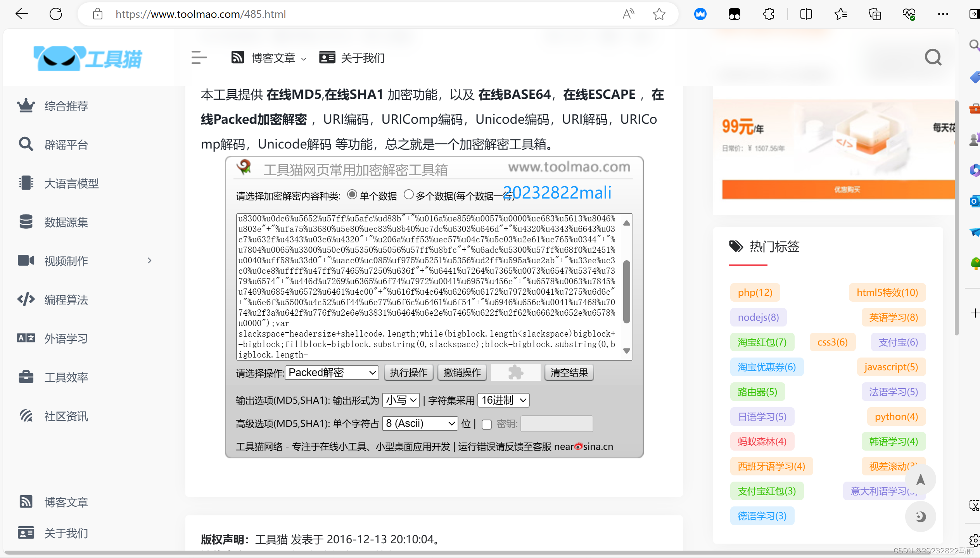Click the Edge sidebar plus icon
The image size is (980, 558).
[x=975, y=313]
